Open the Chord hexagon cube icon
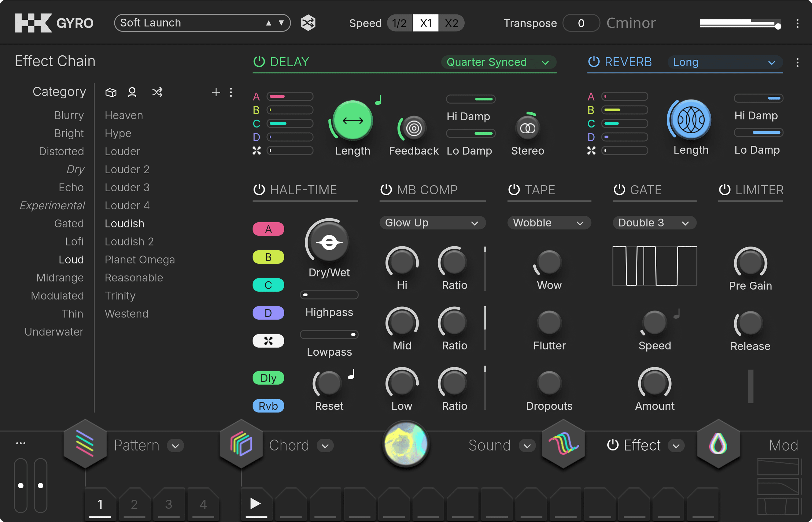The width and height of the screenshot is (812, 522). (241, 444)
